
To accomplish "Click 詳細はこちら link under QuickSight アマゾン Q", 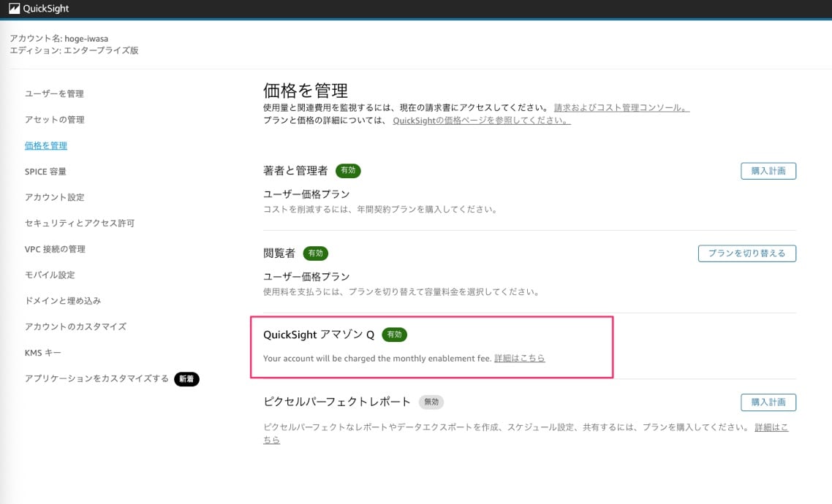I will point(520,358).
